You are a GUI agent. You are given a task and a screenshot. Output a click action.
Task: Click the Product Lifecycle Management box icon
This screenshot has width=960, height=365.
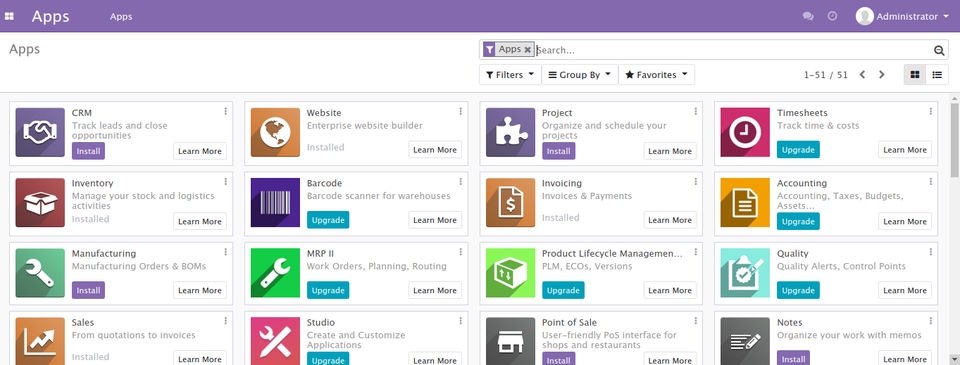pos(510,273)
